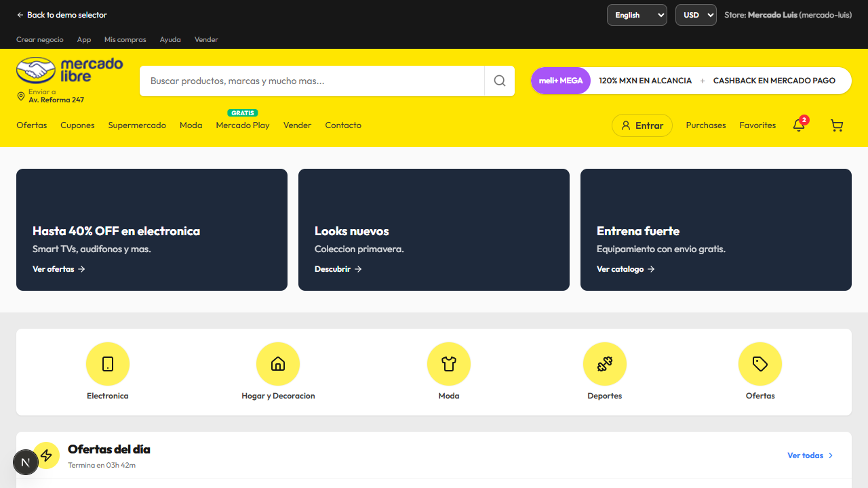The height and width of the screenshot is (488, 868).
Task: Click the Store: Mercado Luis label
Action: tap(788, 15)
